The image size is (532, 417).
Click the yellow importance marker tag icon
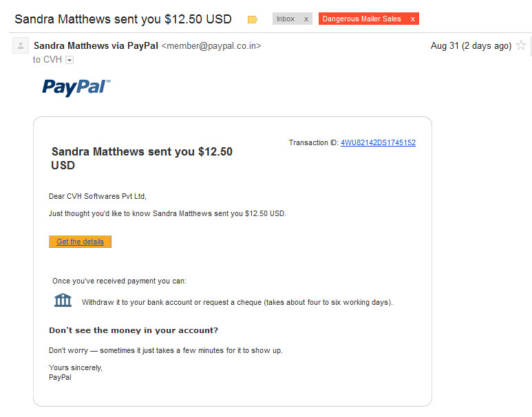tap(252, 19)
